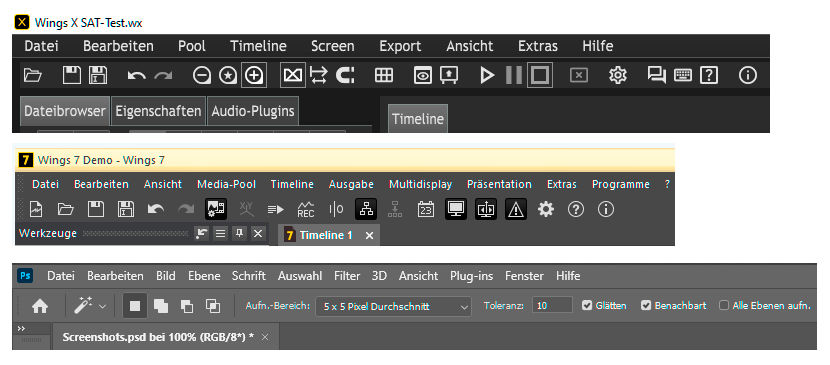Click new project icon in Wings 7 toolbar
The image size is (830, 365).
pyautogui.click(x=36, y=209)
